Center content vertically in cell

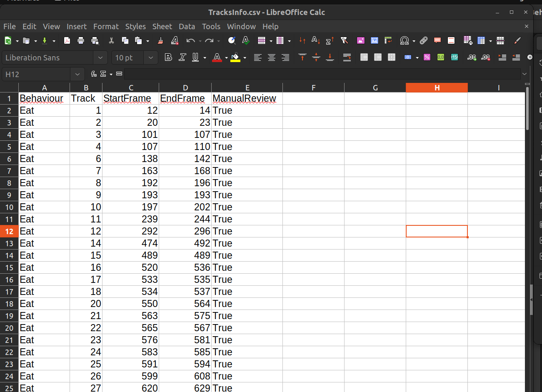pos(316,57)
